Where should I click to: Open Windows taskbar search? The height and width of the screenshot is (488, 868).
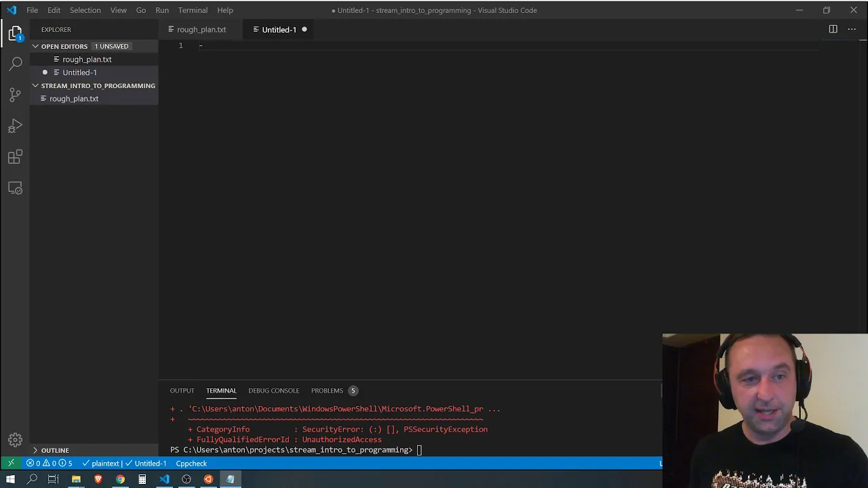click(x=32, y=479)
